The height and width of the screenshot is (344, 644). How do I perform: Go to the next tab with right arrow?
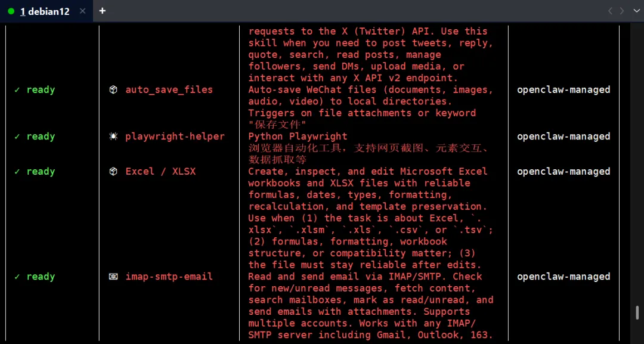pyautogui.click(x=622, y=11)
